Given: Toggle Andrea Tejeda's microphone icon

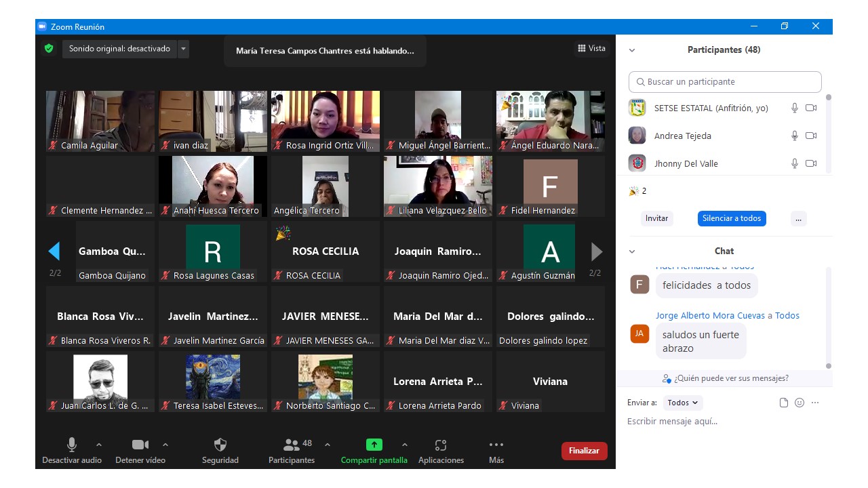Looking at the screenshot, I should (795, 136).
